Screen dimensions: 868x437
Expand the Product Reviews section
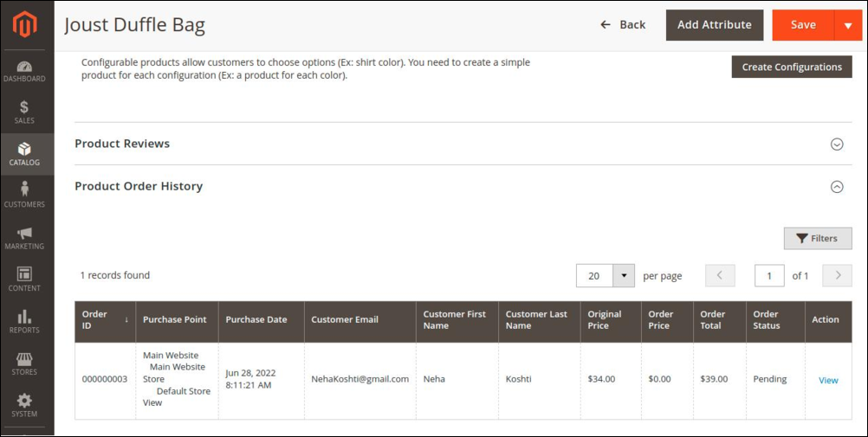click(x=837, y=145)
